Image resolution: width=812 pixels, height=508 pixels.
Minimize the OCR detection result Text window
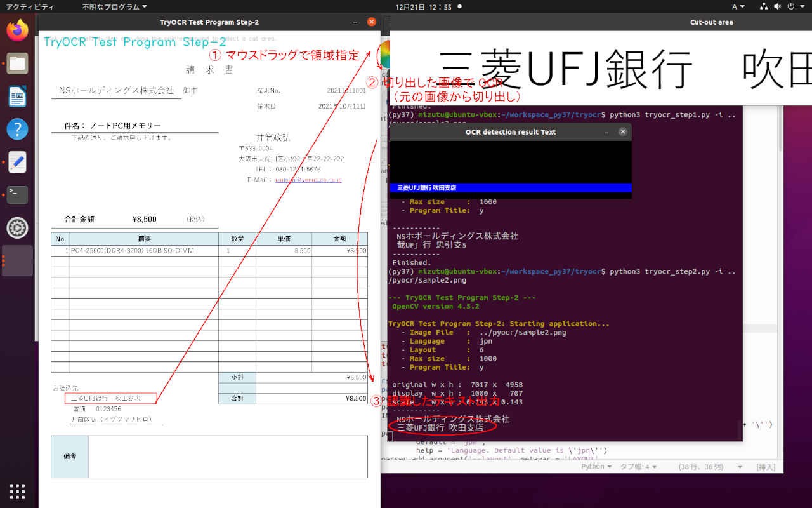[x=606, y=132]
